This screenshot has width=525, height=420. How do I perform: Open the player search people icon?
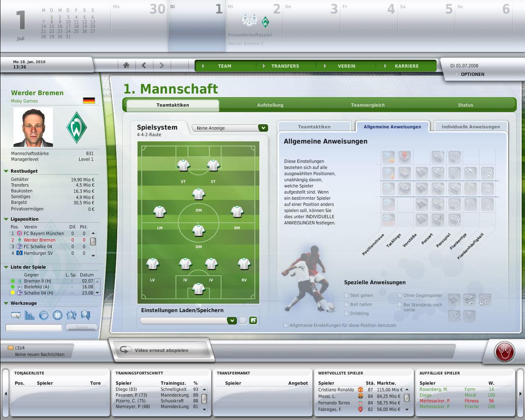pos(71,315)
